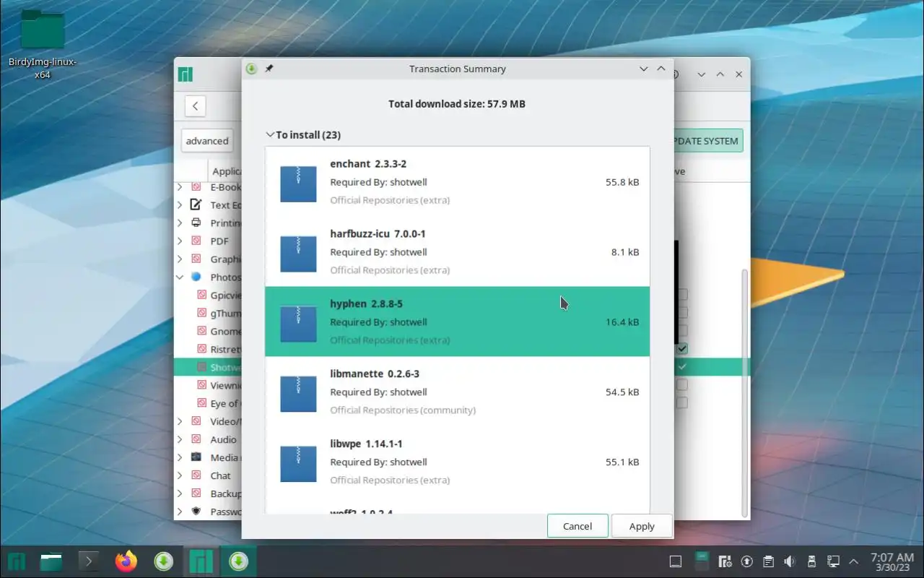The width and height of the screenshot is (924, 578).
Task: Open the BirdyImg-linux-x64 desktop folder
Action: pyautogui.click(x=43, y=45)
